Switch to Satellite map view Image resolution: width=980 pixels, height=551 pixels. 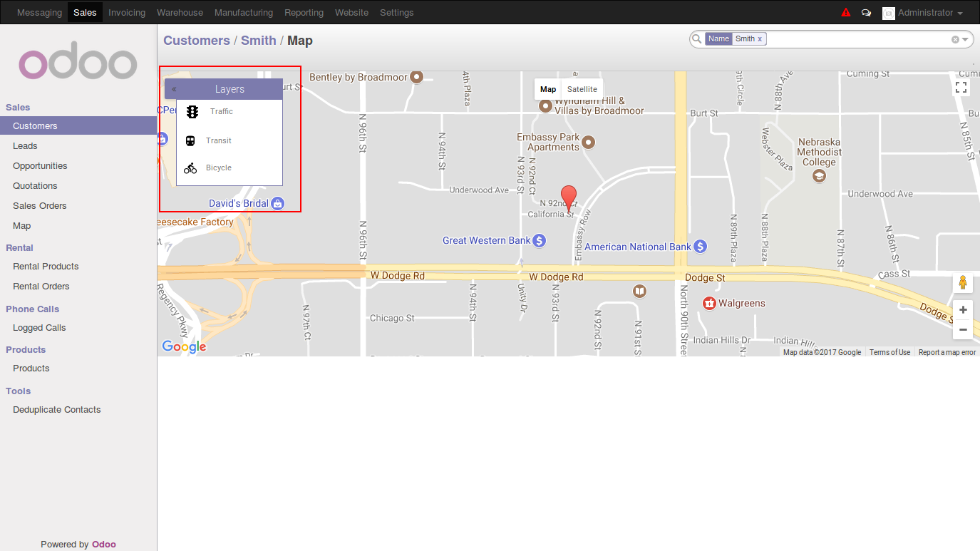pyautogui.click(x=582, y=89)
